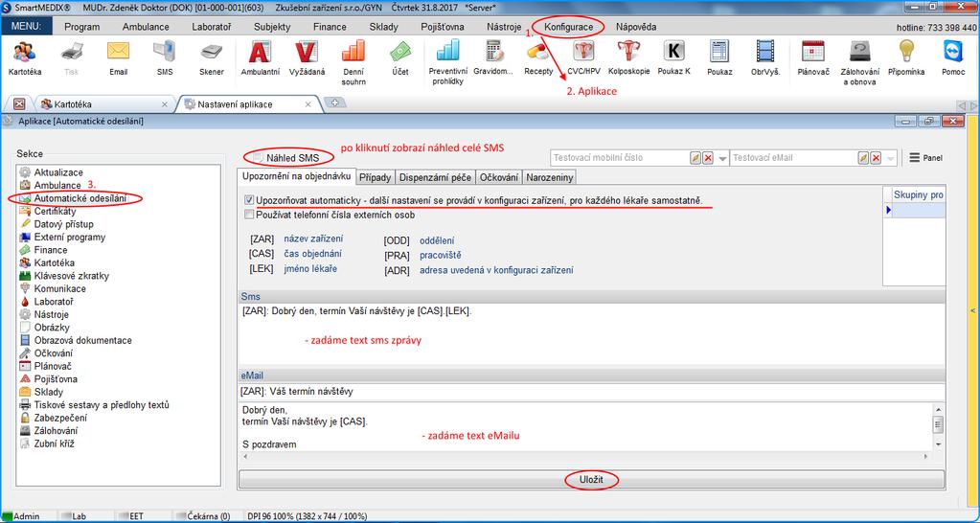The image size is (980, 523).
Task: Close the Nastavení aplikace tab
Action: pyautogui.click(x=308, y=104)
